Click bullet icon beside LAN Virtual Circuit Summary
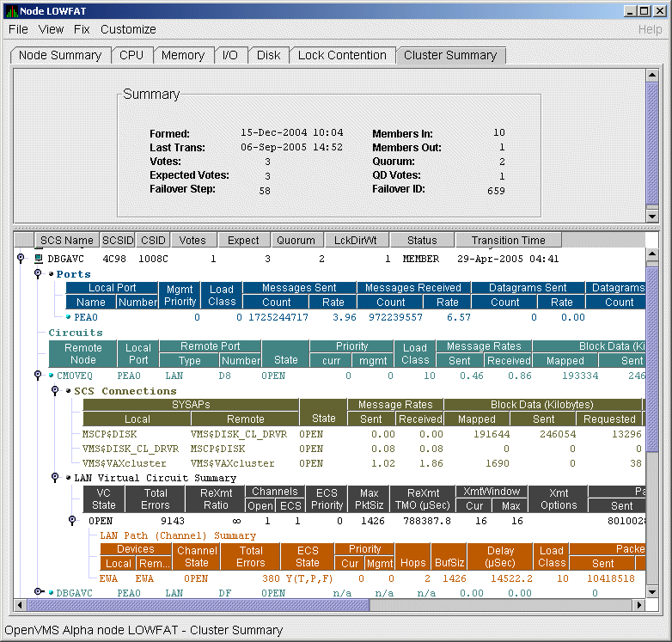The height and width of the screenshot is (642, 672). click(69, 478)
